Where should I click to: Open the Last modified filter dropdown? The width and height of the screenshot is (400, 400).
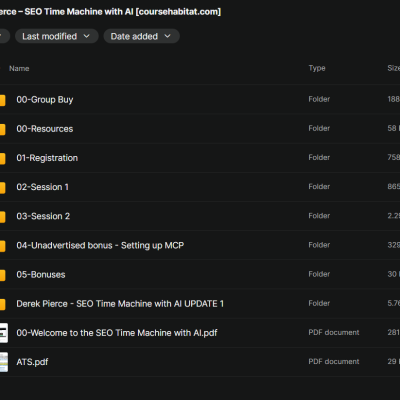point(56,36)
